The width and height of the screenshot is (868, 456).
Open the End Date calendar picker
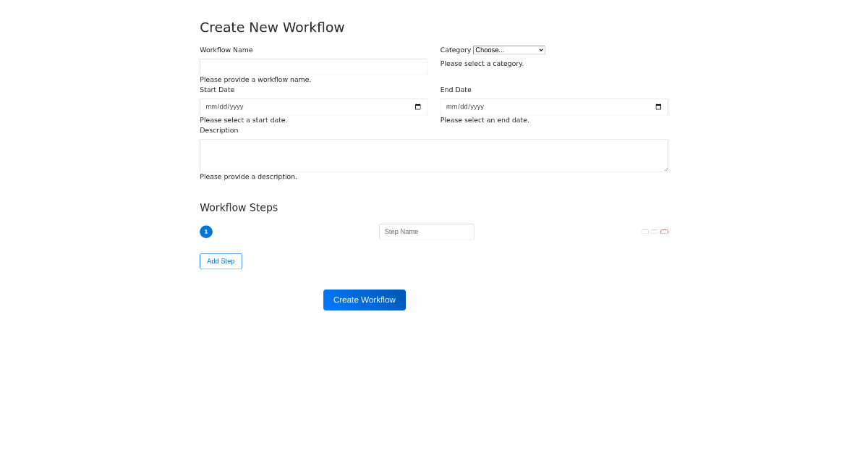pos(658,106)
